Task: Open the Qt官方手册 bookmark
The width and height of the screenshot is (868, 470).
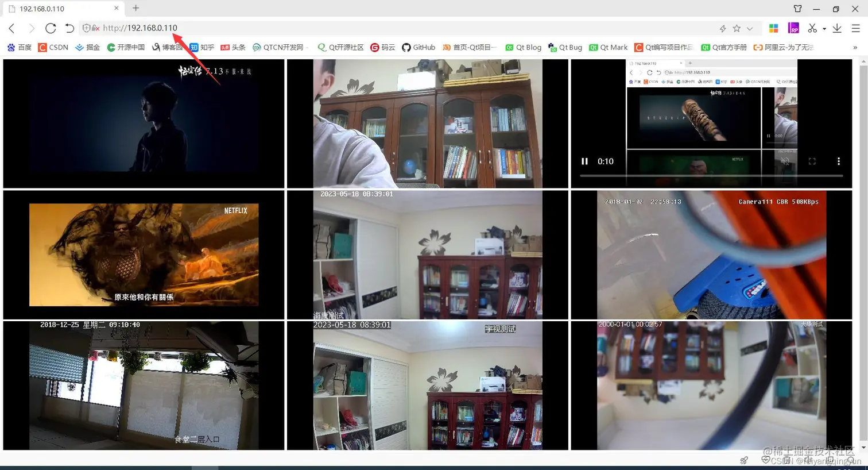Action: click(724, 47)
